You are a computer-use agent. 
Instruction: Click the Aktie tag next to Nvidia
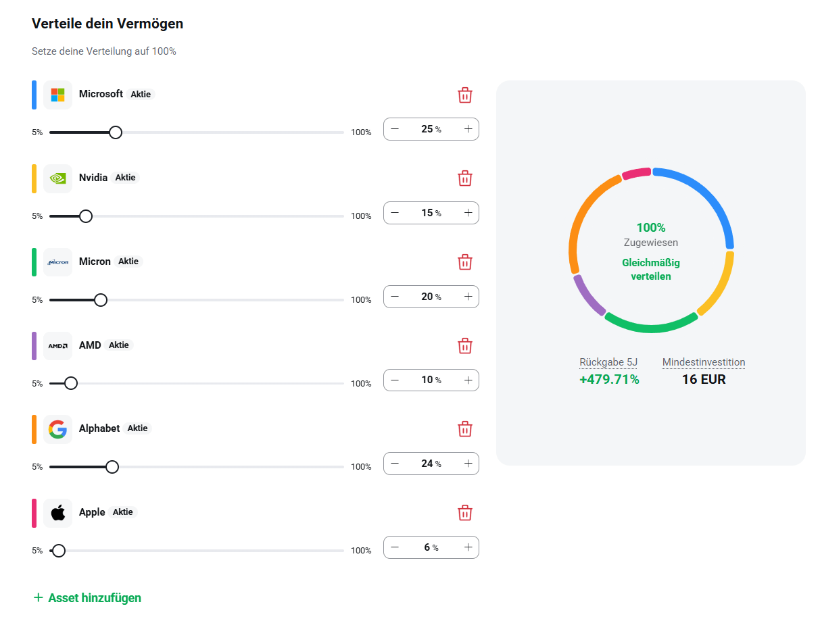[x=125, y=178]
